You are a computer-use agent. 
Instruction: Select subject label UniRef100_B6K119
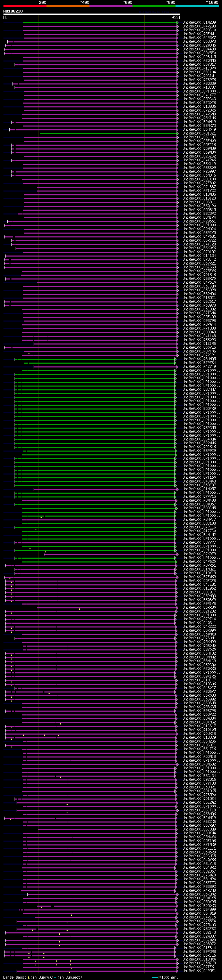coord(199,164)
